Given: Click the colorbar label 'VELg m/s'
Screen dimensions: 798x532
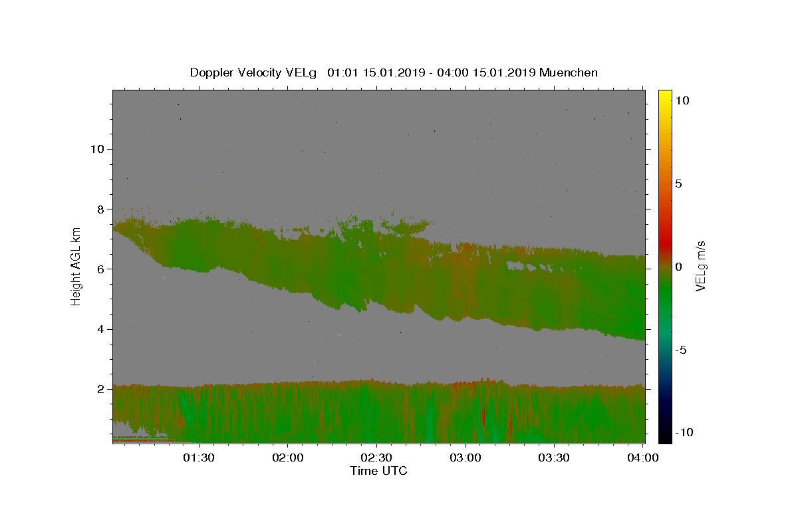Looking at the screenshot, I should tap(700, 267).
